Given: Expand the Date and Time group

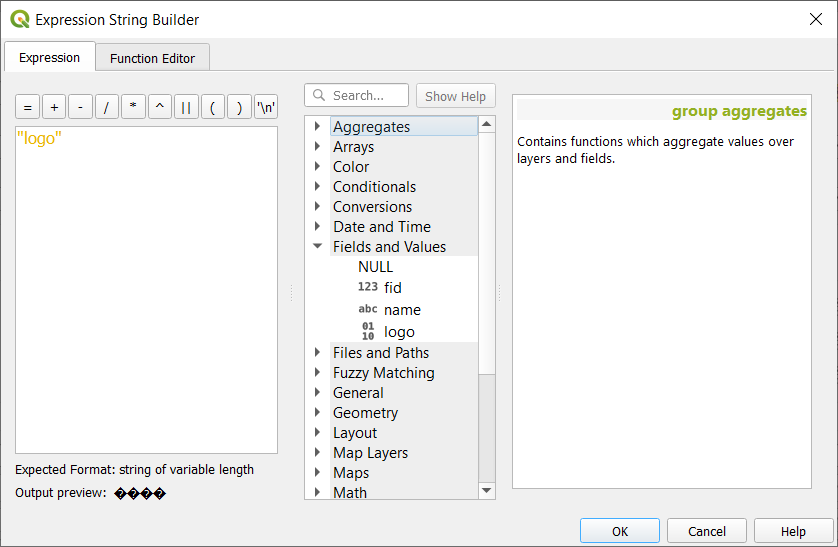Looking at the screenshot, I should tap(317, 227).
